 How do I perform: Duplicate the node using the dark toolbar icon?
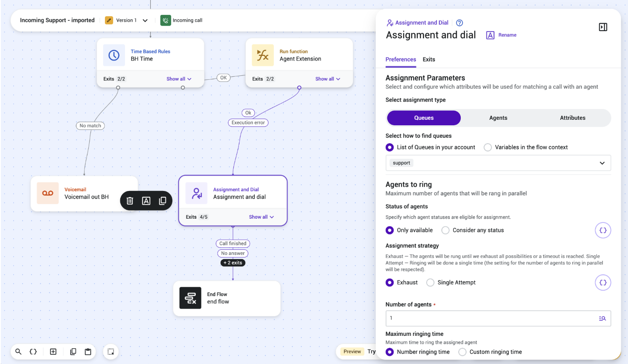pyautogui.click(x=163, y=201)
